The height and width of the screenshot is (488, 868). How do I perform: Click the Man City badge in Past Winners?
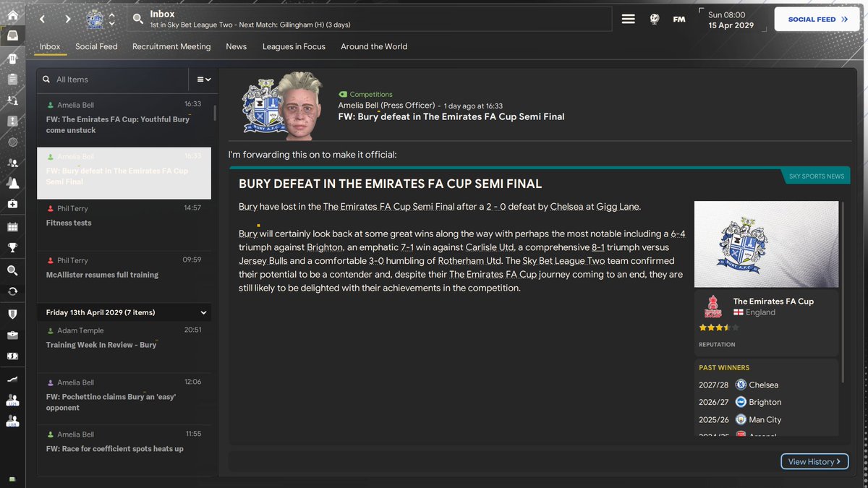pos(741,419)
